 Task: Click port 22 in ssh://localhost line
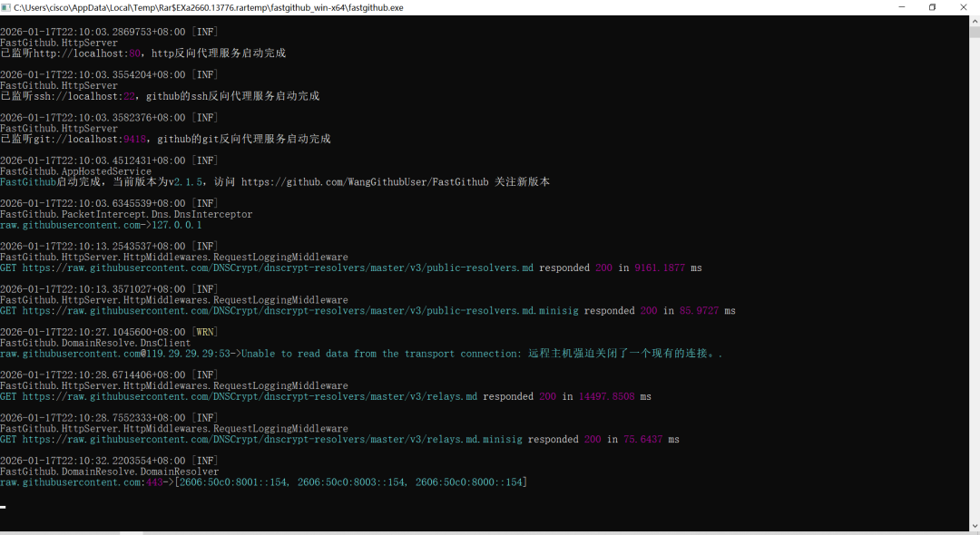click(x=129, y=96)
